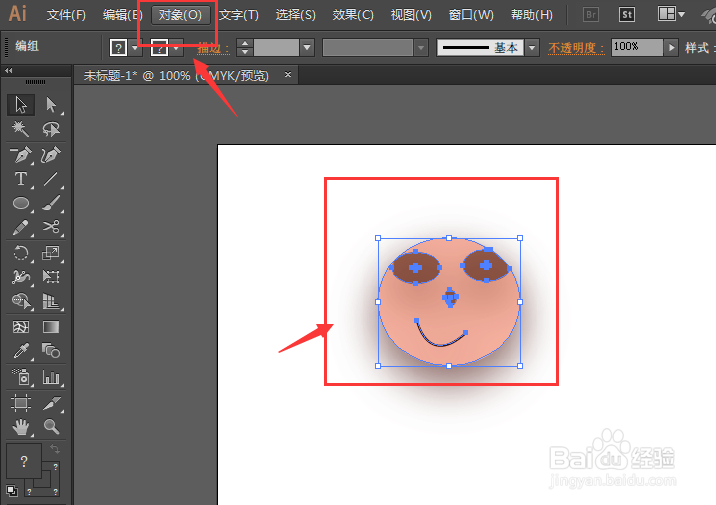Select the Perspective Grid tool
The image size is (716, 505).
pos(51,301)
